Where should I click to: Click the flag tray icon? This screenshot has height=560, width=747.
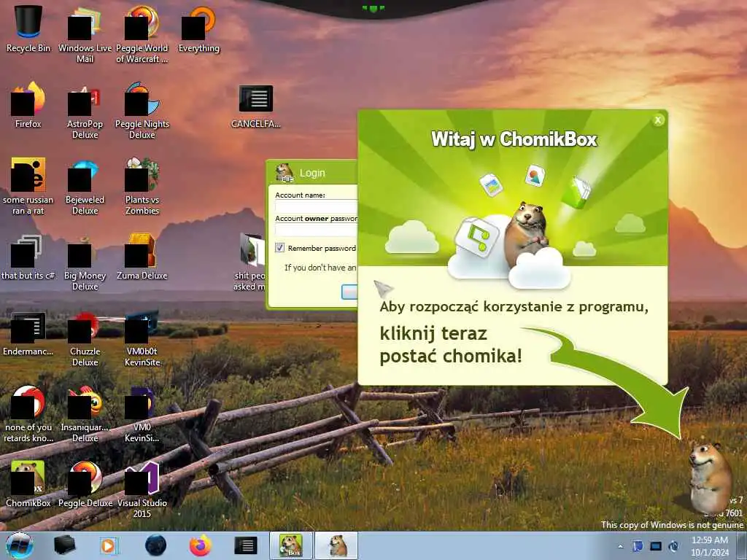(x=638, y=545)
